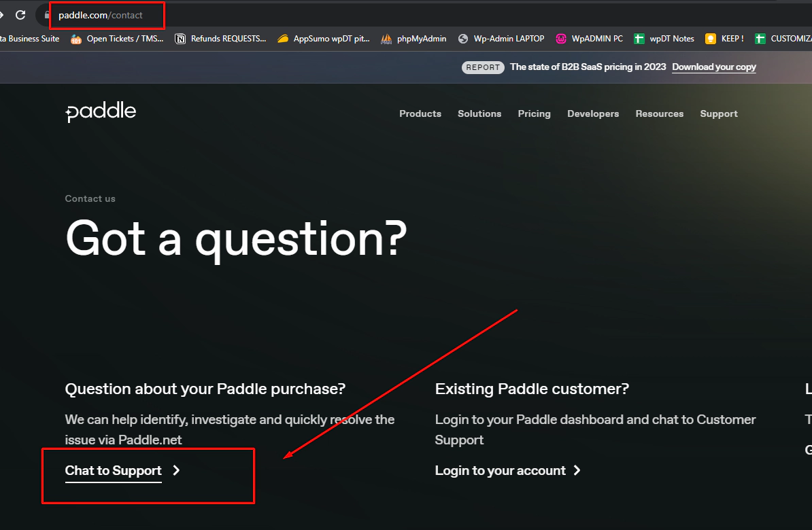Click the lock icon in address bar

(x=47, y=15)
